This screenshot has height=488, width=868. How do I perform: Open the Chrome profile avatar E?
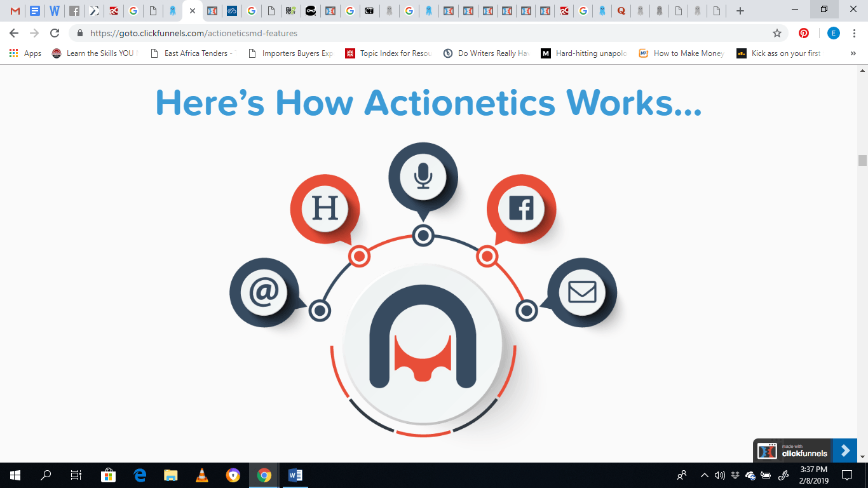point(834,33)
